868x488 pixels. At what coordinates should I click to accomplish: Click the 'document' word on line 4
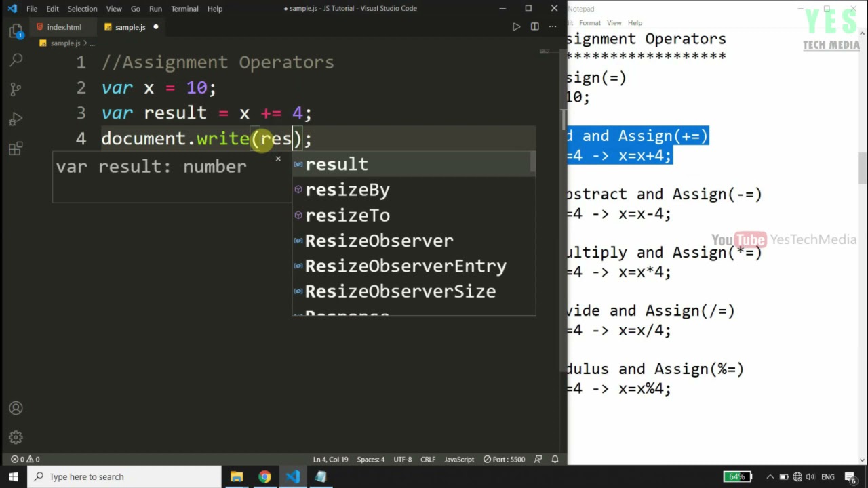point(143,139)
